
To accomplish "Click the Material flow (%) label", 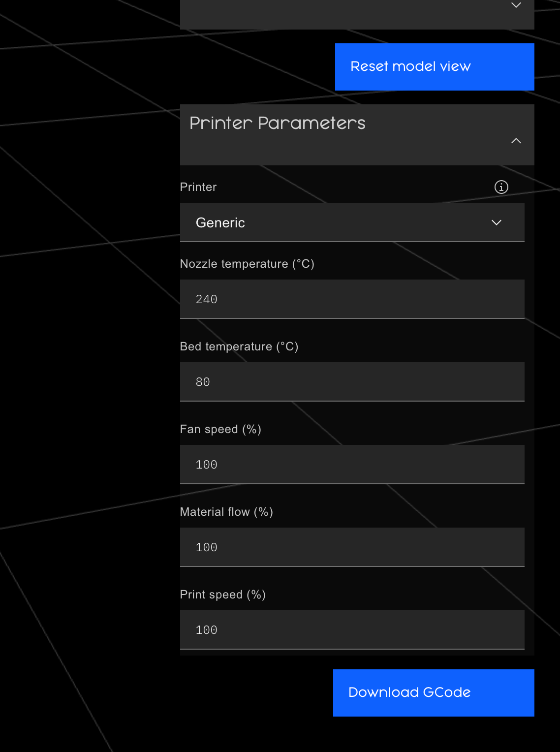I will 226,512.
